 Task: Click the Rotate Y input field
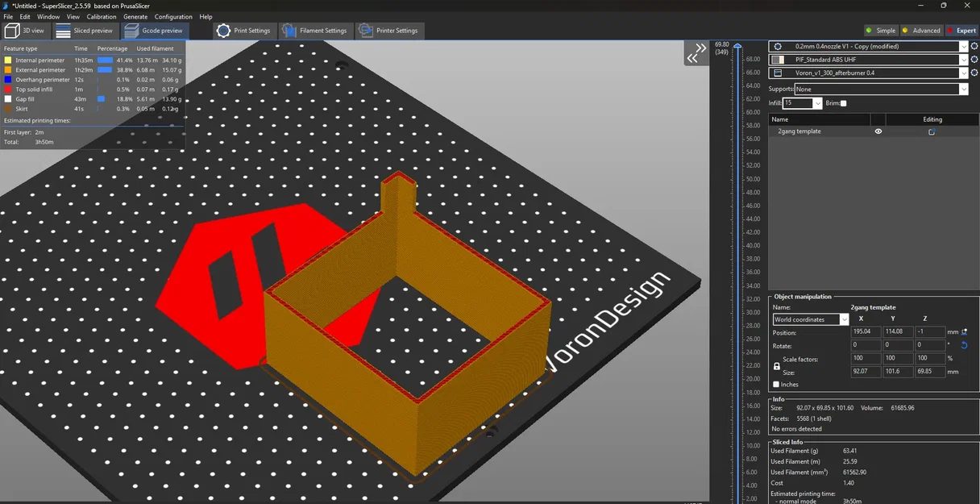click(x=898, y=344)
